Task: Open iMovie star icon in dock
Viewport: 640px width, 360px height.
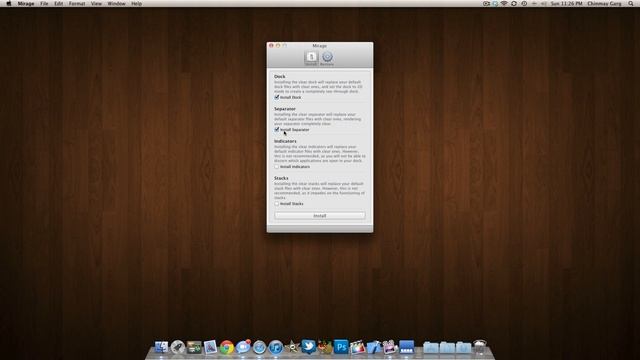Action: 292,347
